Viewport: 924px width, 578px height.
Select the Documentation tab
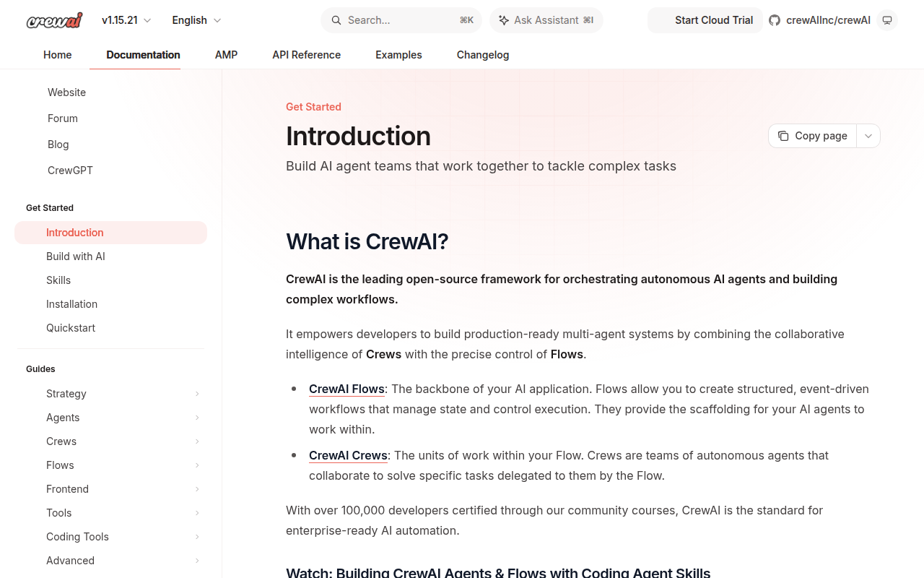pos(143,55)
